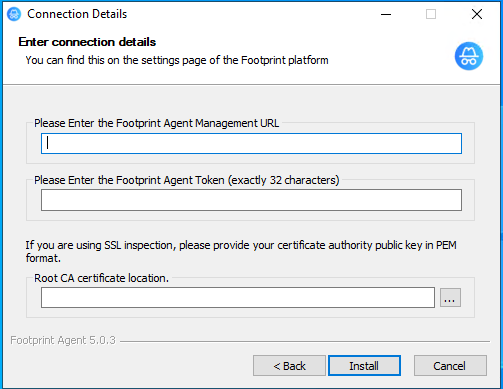503x389 pixels.
Task: Start installation with the Install button
Action: (x=364, y=366)
